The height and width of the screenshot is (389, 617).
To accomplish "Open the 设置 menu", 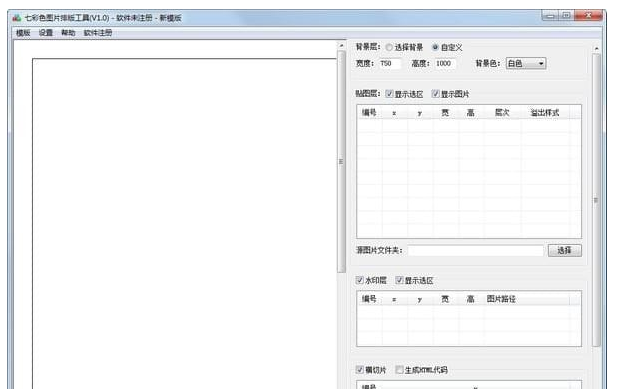I will [x=46, y=33].
